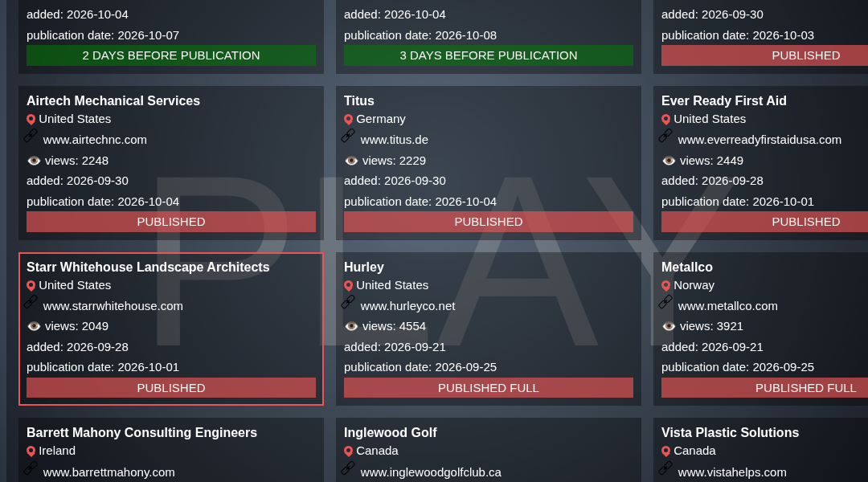868x482 pixels.
Task: Click PUBLISHED FULL button on Hurley card
Action: 489,388
